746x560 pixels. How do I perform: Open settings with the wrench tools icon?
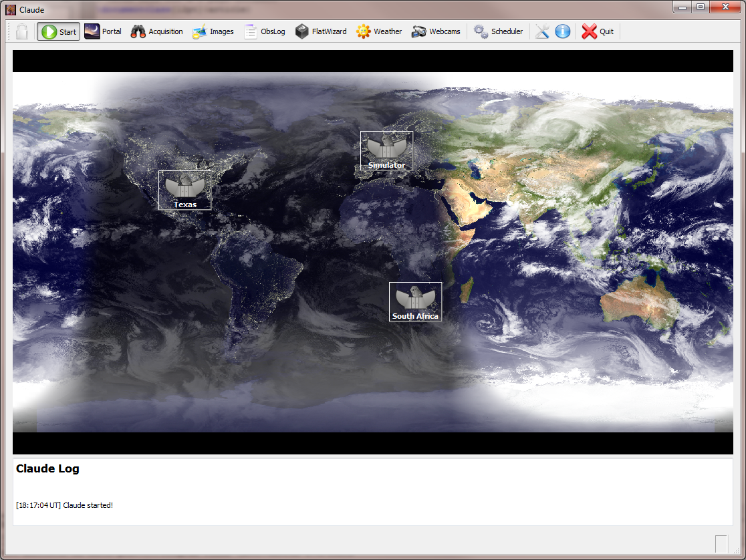tap(542, 31)
